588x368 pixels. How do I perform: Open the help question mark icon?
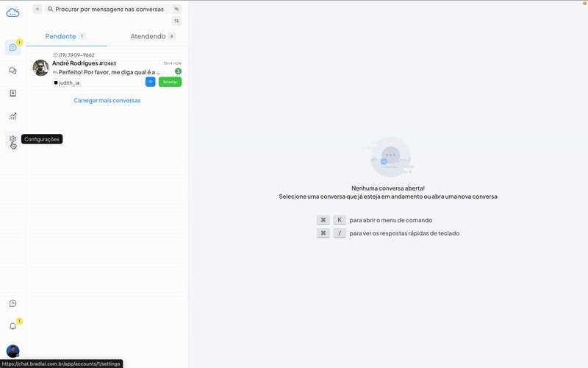tap(12, 303)
